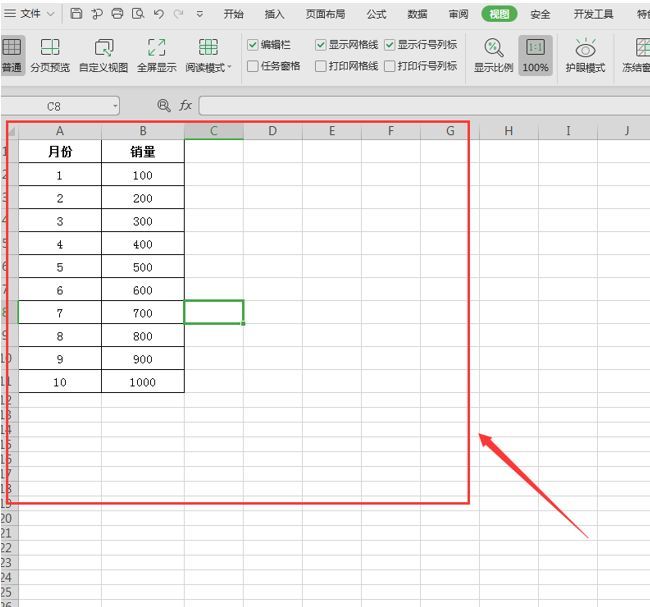Uncheck 显示网格线 show gridlines
650x607 pixels.
pos(320,45)
